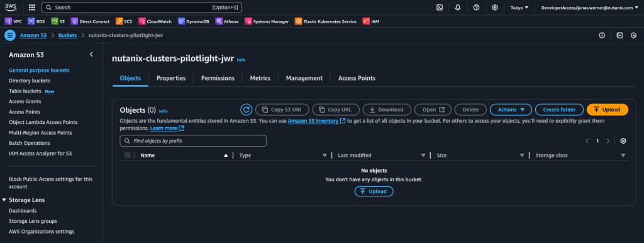The width and height of the screenshot is (644, 243).
Task: Click the orange Upload button
Action: click(x=608, y=110)
